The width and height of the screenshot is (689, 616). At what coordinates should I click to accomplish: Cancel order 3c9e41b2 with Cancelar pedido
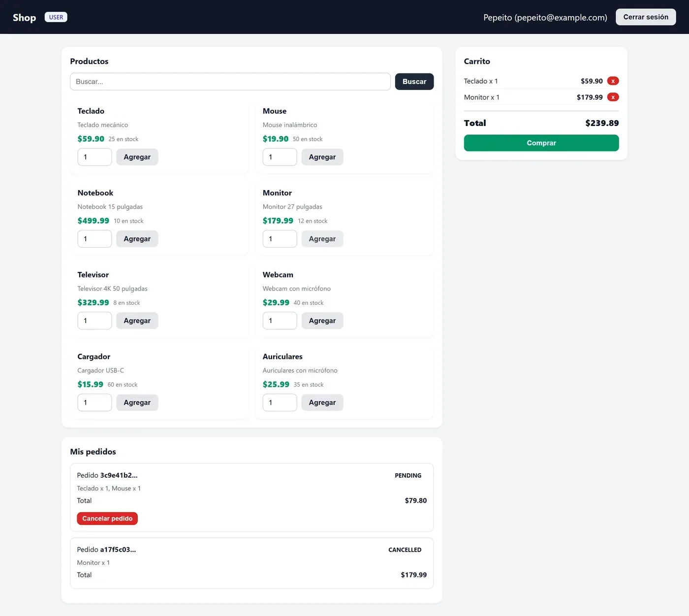107,519
